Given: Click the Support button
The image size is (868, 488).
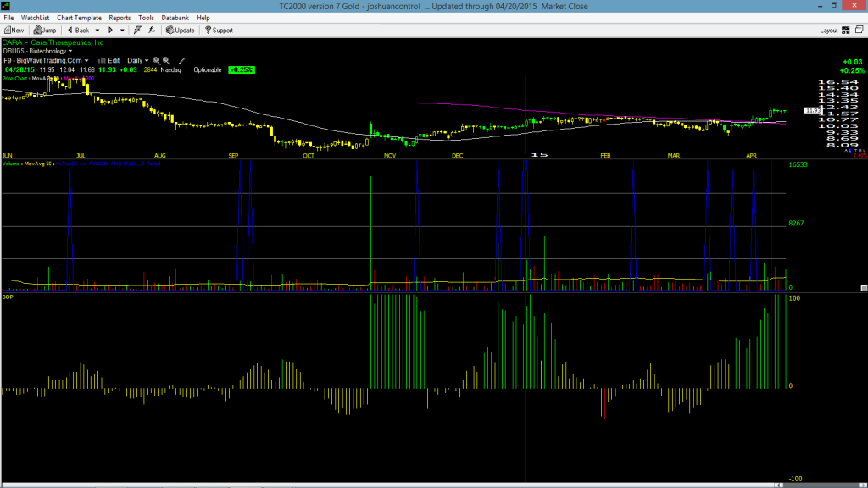Looking at the screenshot, I should [219, 30].
